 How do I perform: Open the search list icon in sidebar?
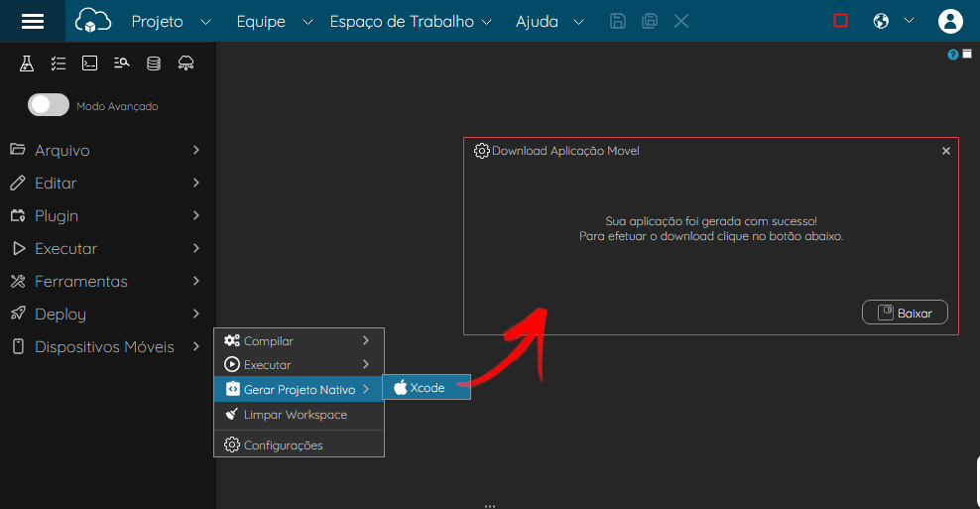click(x=121, y=63)
